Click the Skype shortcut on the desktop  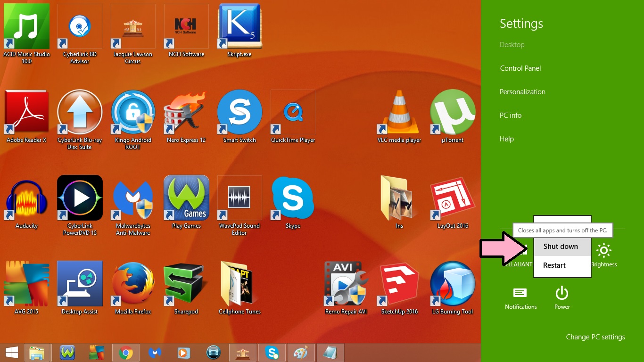[293, 202]
